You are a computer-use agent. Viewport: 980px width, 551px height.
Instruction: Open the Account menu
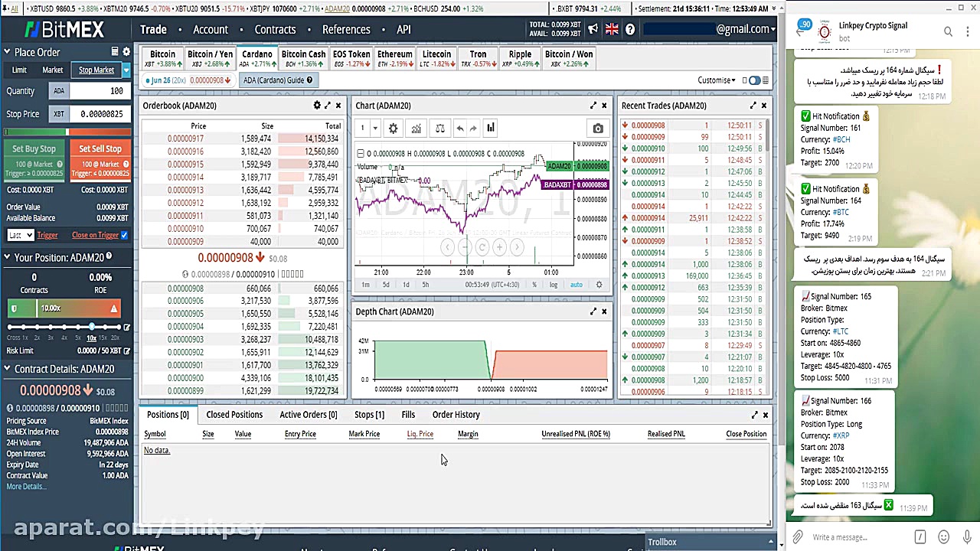point(211,29)
